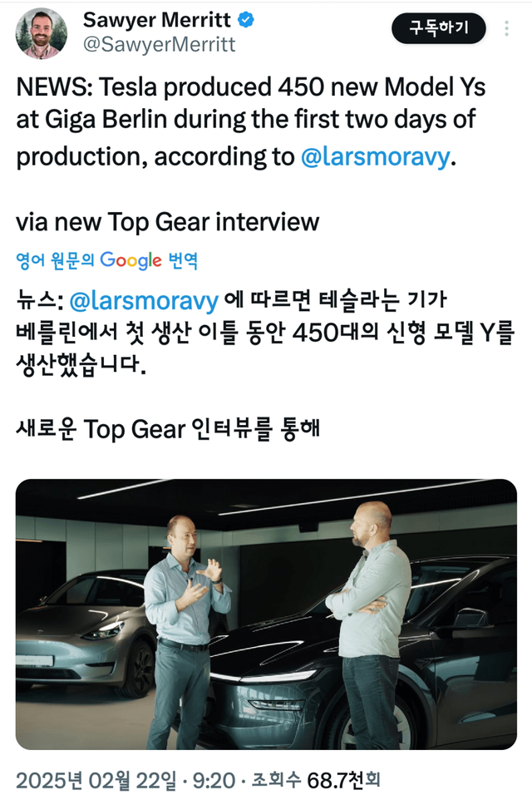Open Sawyer Merritt's profile avatar photo
532x795 pixels.
click(41, 34)
